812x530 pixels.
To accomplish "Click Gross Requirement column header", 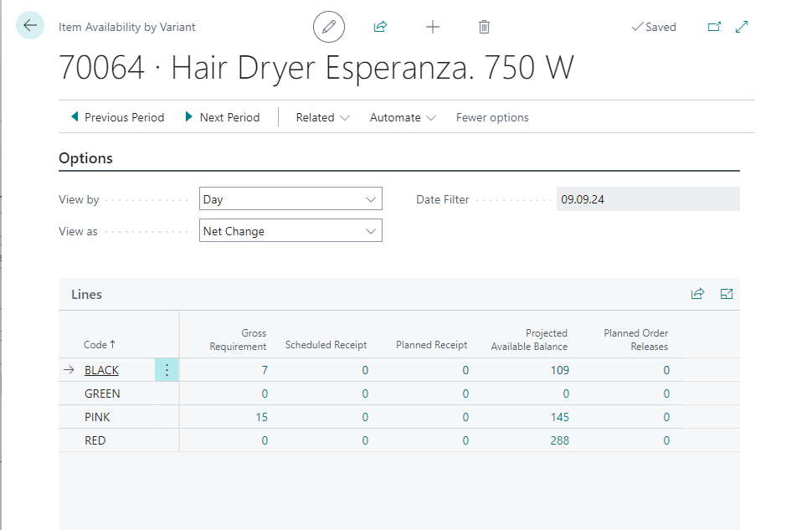I will click(x=238, y=339).
